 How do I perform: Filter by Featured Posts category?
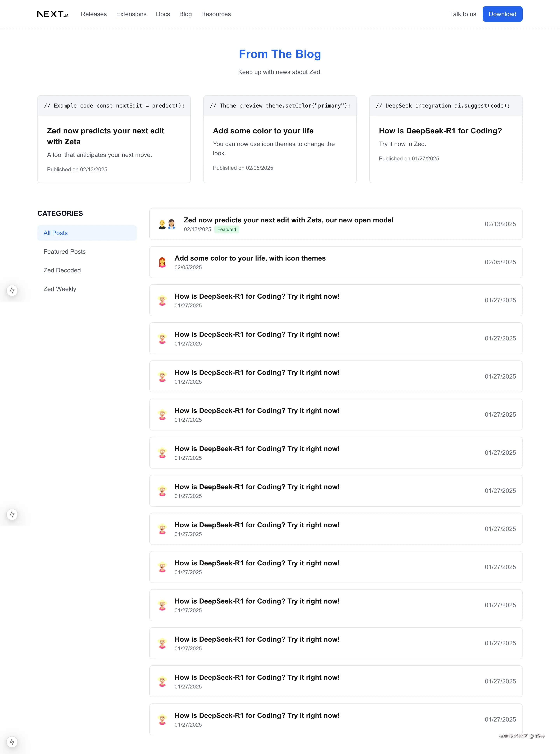click(x=64, y=251)
